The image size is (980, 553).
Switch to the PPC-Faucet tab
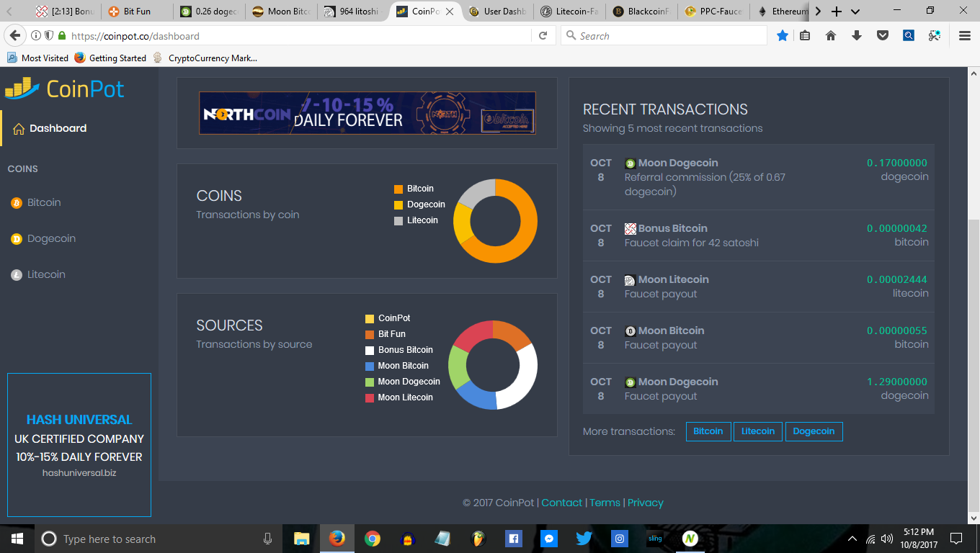[713, 12]
